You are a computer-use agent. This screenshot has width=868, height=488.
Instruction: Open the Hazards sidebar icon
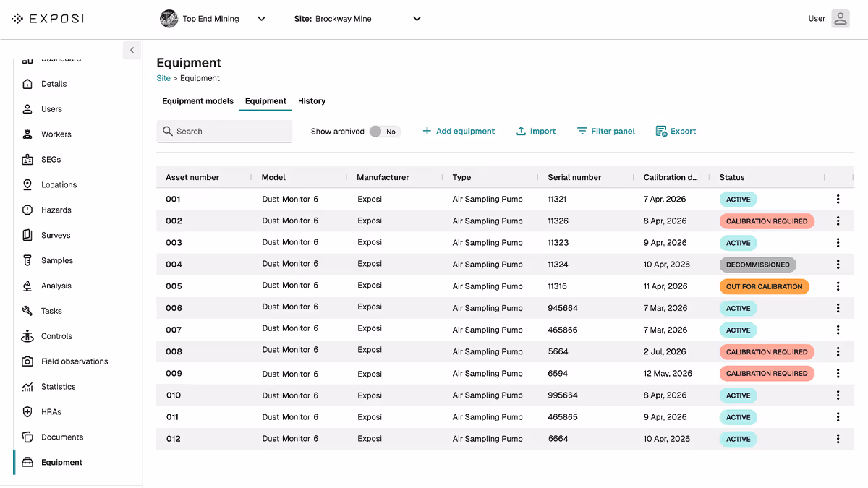pyautogui.click(x=27, y=210)
